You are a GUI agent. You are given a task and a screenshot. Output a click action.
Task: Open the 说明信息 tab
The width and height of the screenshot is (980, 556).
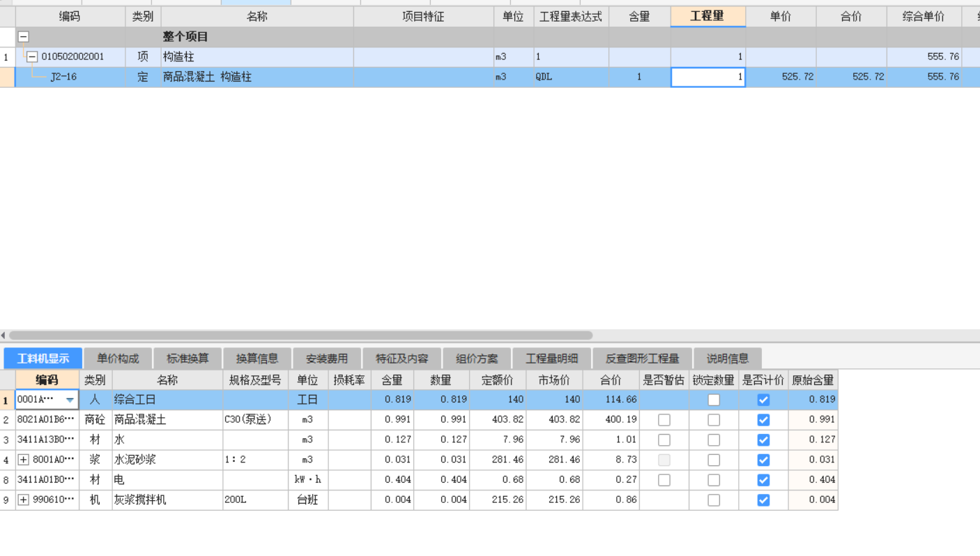pyautogui.click(x=728, y=359)
